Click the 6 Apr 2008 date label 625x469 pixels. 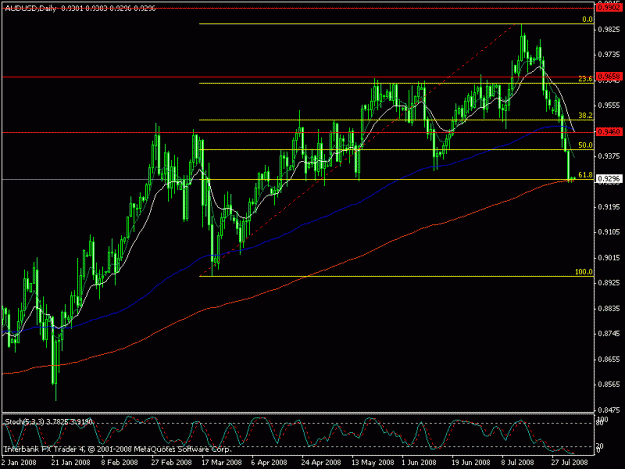(x=269, y=462)
